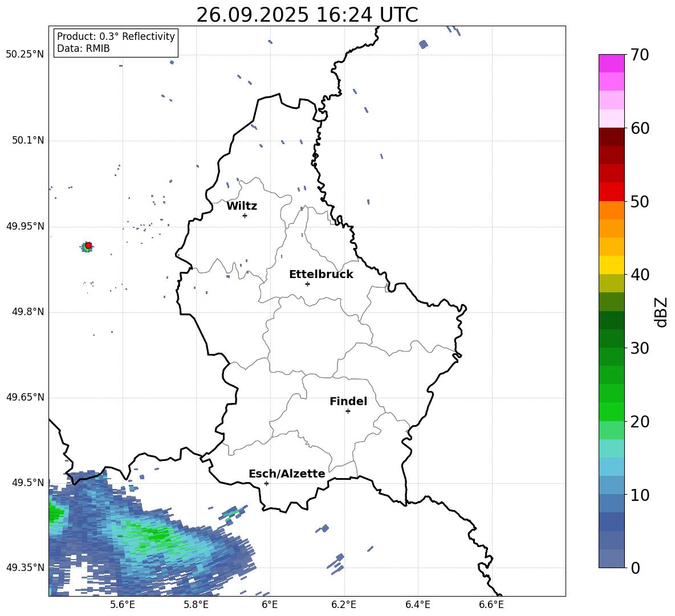Click the colorbar tick value 20
This screenshot has width=675, height=616.
[640, 422]
